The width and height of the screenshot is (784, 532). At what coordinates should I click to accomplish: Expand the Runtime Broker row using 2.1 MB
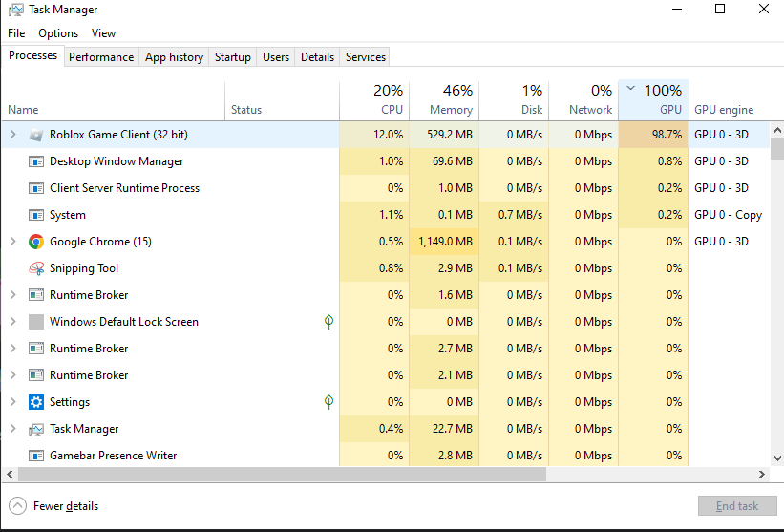click(x=13, y=375)
